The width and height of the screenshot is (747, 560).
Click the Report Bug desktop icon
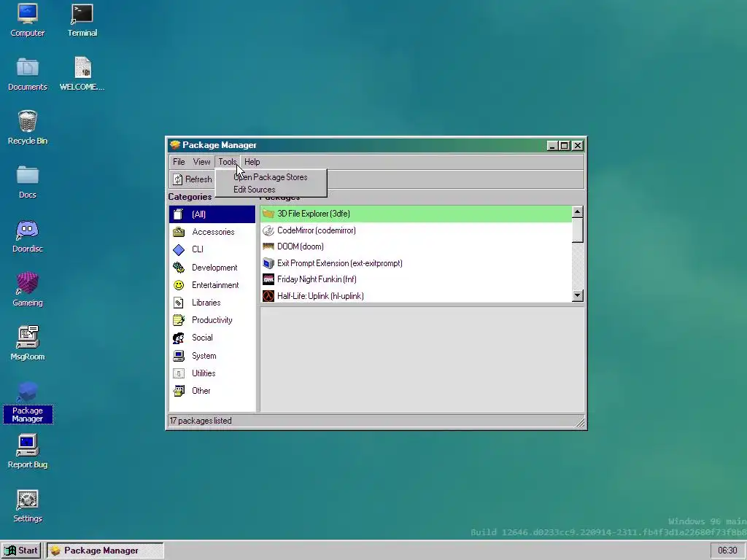[27, 451]
